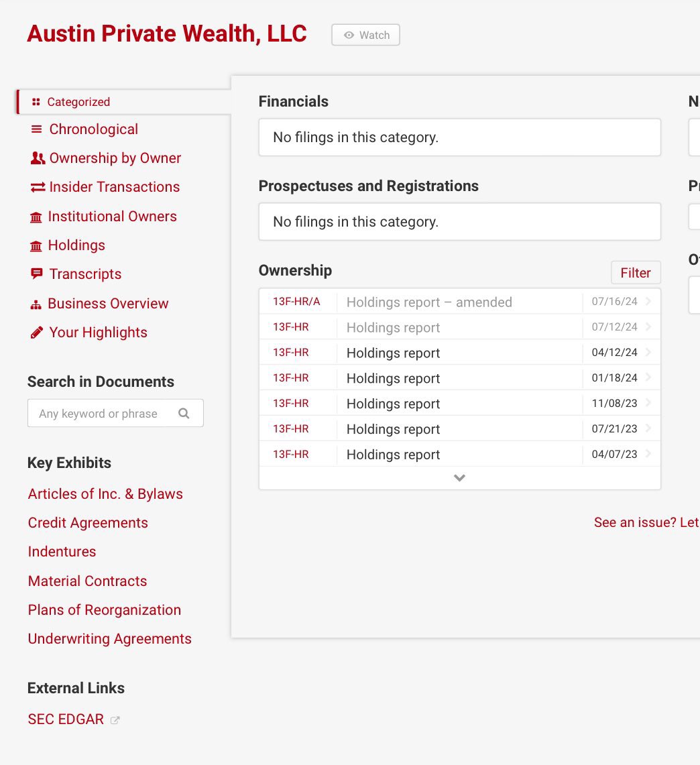Image resolution: width=700 pixels, height=765 pixels.
Task: Click the Your Highlights pencil icon
Action: [37, 333]
